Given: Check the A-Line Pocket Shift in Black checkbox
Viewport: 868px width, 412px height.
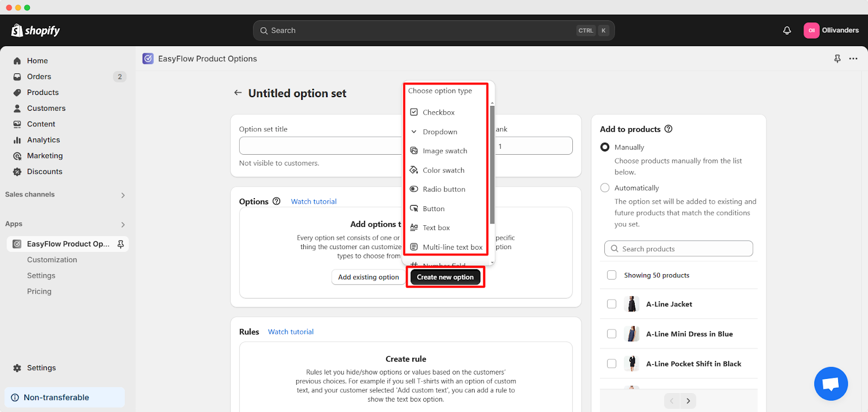Looking at the screenshot, I should [611, 364].
